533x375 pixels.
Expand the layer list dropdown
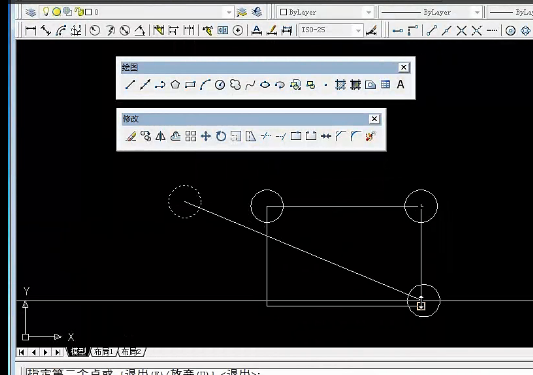[229, 12]
